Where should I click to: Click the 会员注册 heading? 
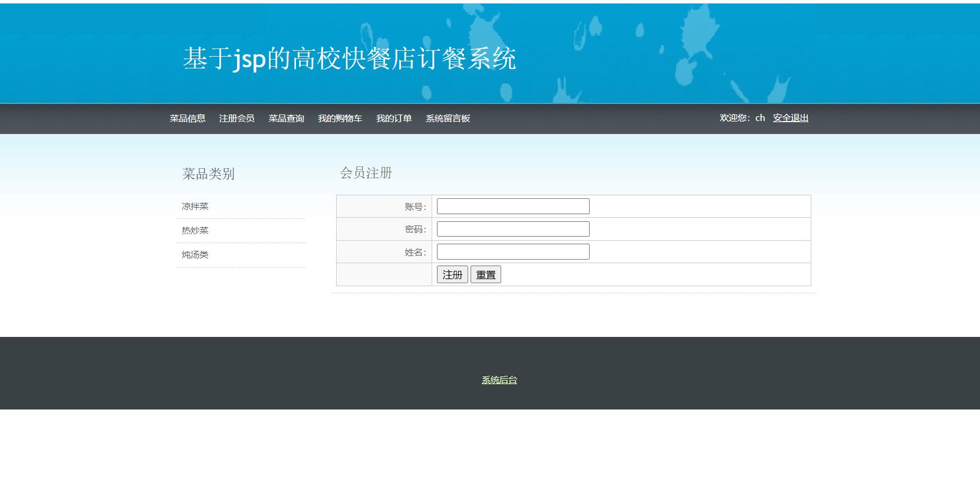pyautogui.click(x=366, y=173)
